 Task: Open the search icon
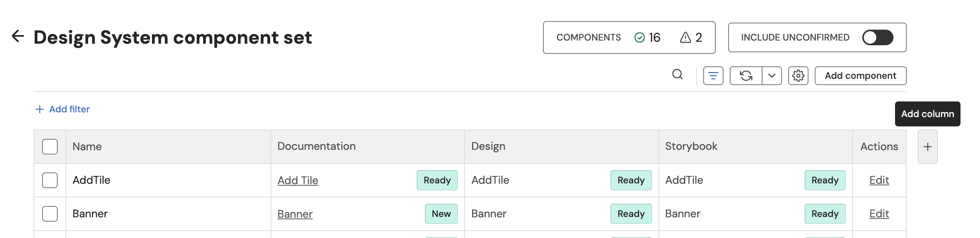(678, 75)
